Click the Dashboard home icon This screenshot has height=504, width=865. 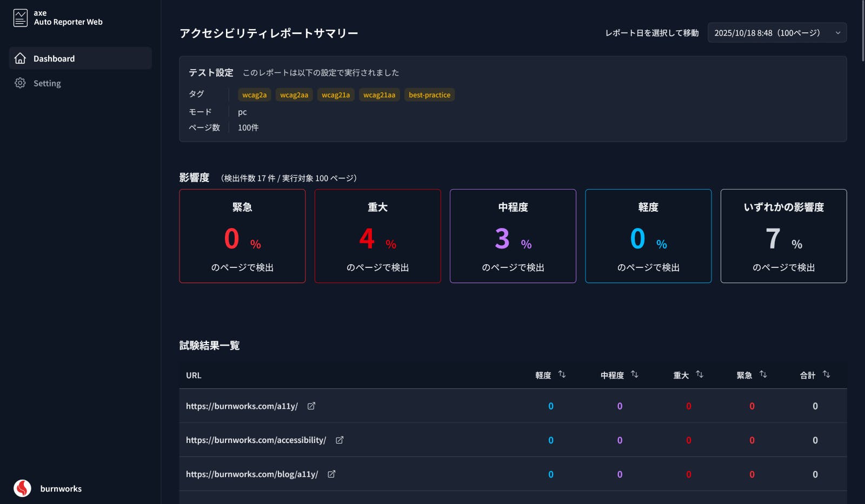21,58
